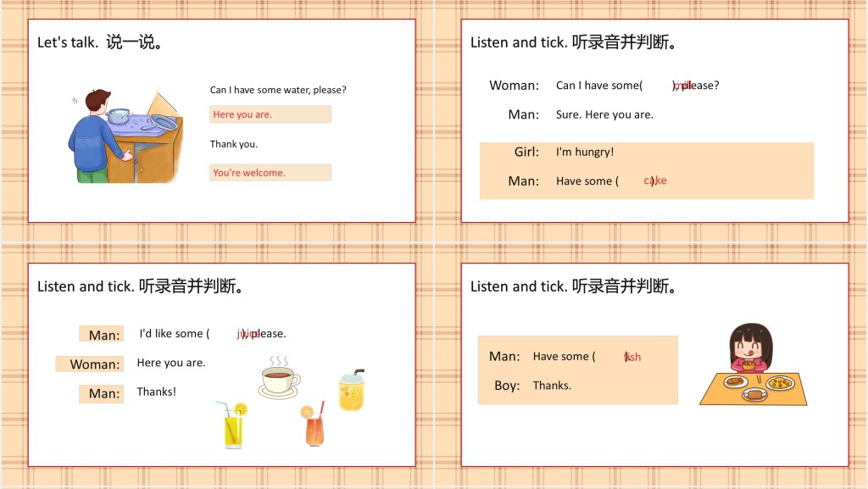Select the 'You're welcome.' text box
This screenshot has width=868, height=489.
click(x=270, y=173)
